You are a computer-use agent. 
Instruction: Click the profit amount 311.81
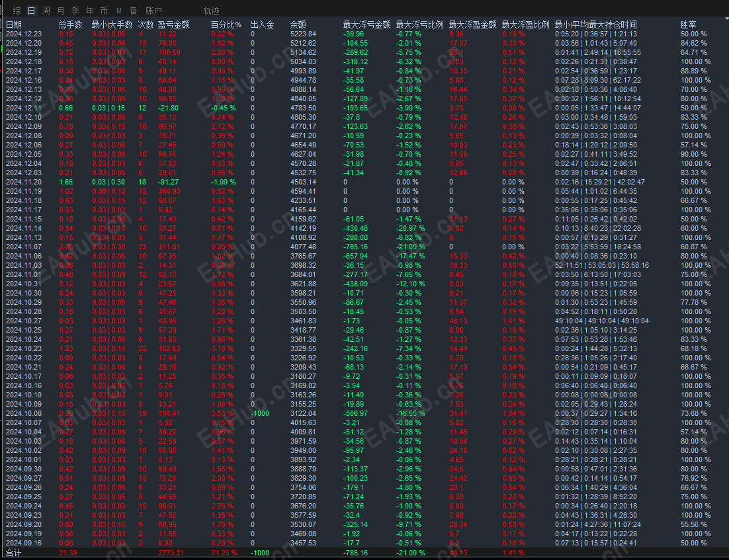point(169,247)
